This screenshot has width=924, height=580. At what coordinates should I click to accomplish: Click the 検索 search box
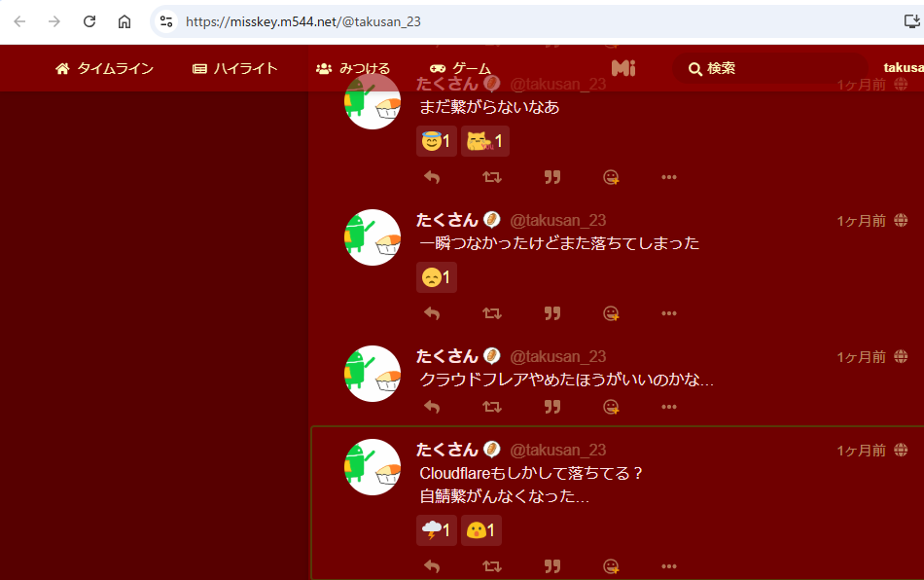click(x=769, y=68)
